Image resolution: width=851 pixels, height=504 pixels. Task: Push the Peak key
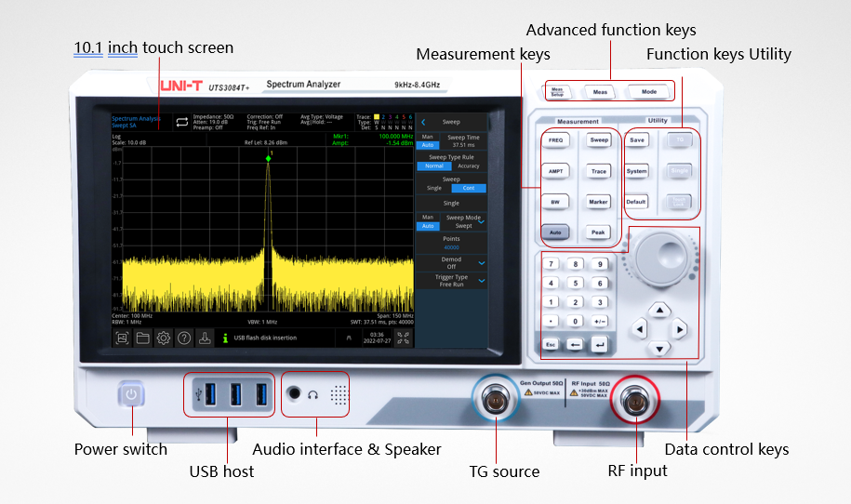pyautogui.click(x=598, y=232)
